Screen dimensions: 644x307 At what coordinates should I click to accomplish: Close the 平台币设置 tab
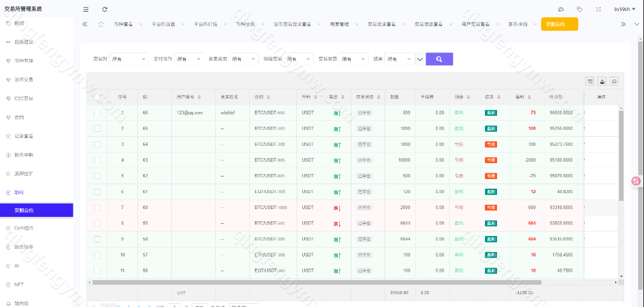pyautogui.click(x=183, y=24)
